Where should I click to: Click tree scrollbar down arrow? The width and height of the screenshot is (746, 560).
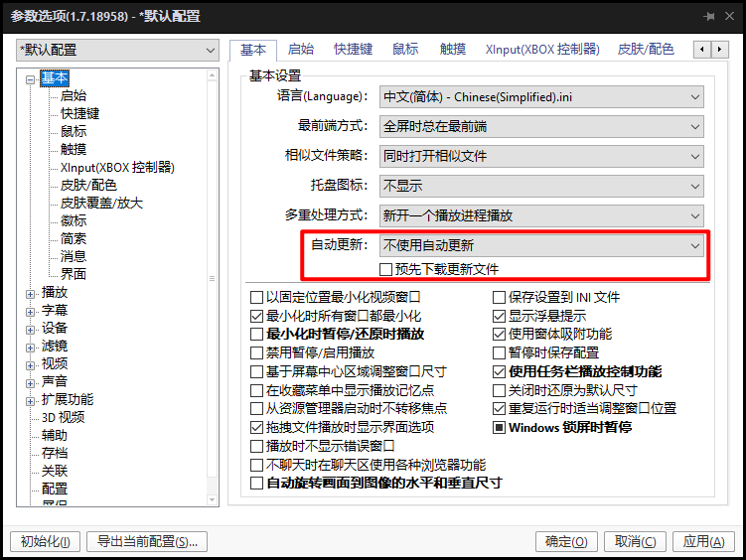click(213, 500)
